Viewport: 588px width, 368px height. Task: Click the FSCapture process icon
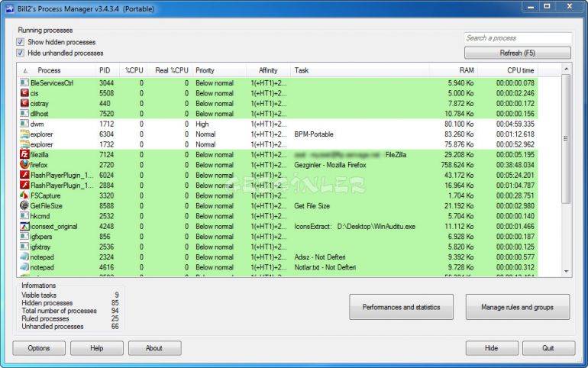click(x=24, y=195)
